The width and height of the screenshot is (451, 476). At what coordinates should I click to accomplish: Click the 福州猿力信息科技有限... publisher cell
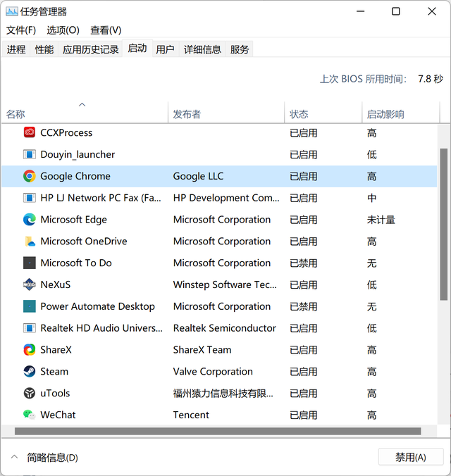pyautogui.click(x=223, y=393)
